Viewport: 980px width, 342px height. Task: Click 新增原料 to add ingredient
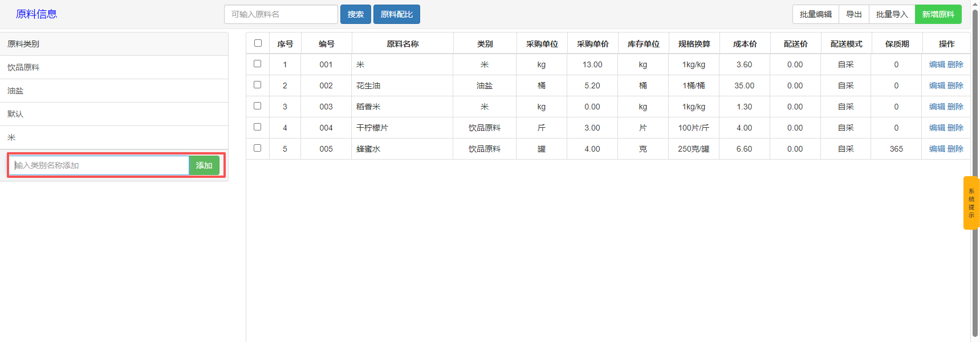(x=938, y=14)
